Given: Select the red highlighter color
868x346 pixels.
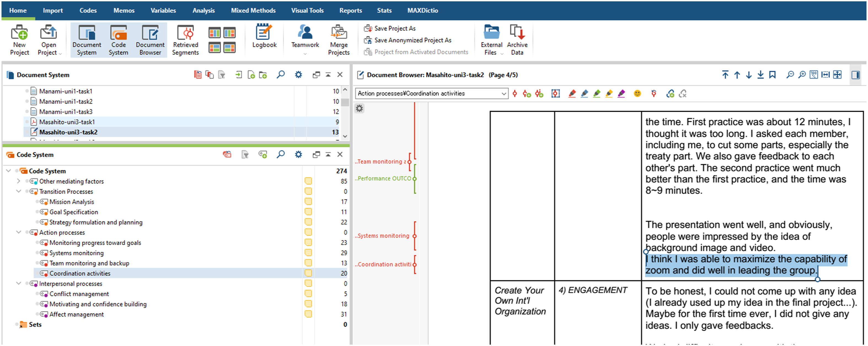Looking at the screenshot, I should 572,94.
